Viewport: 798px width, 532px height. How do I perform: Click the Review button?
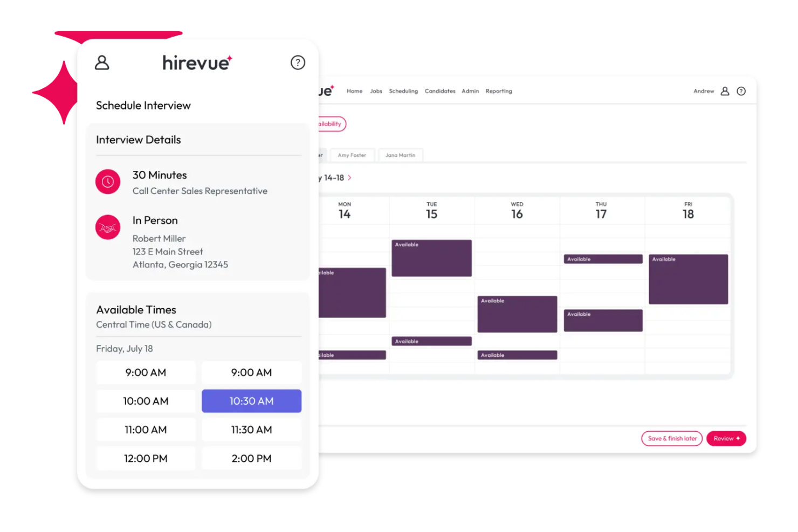(726, 438)
